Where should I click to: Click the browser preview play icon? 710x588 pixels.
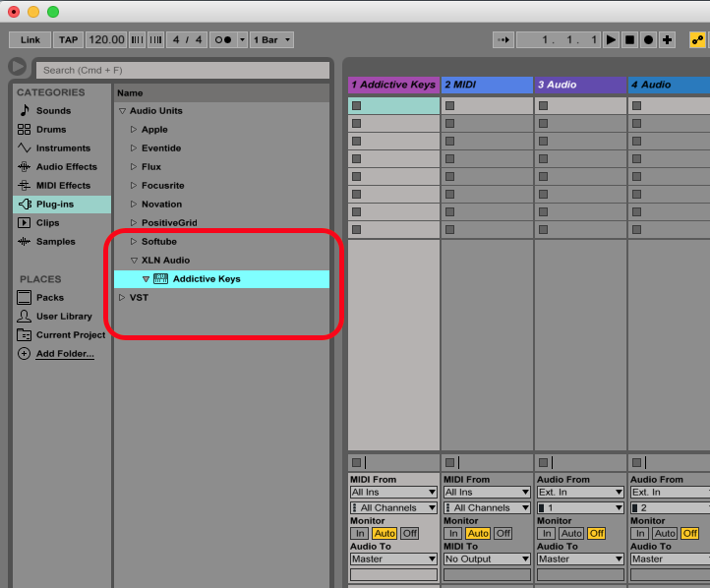[x=18, y=67]
